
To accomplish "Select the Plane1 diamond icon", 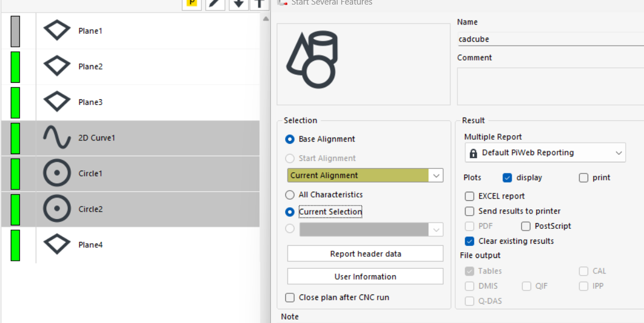I will [57, 31].
